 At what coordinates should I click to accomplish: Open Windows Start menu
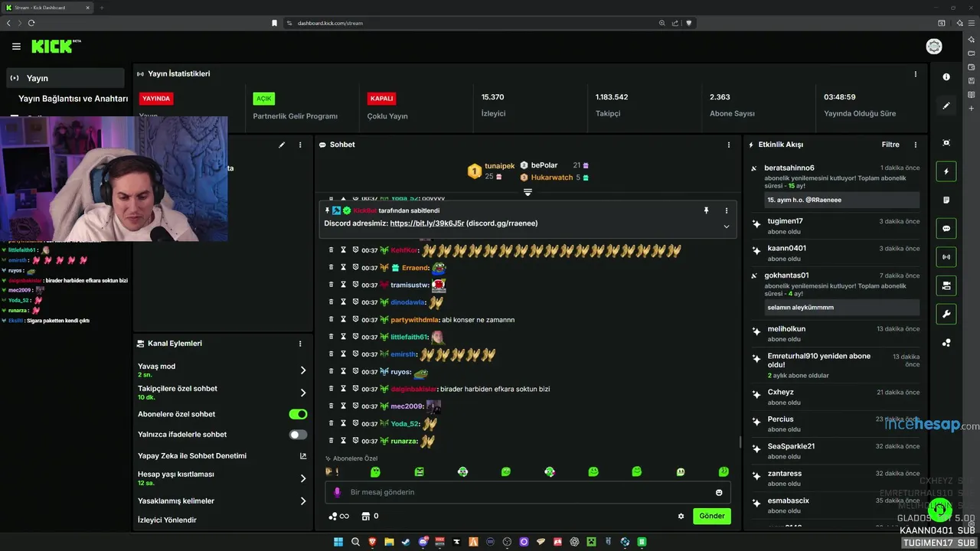tap(338, 542)
